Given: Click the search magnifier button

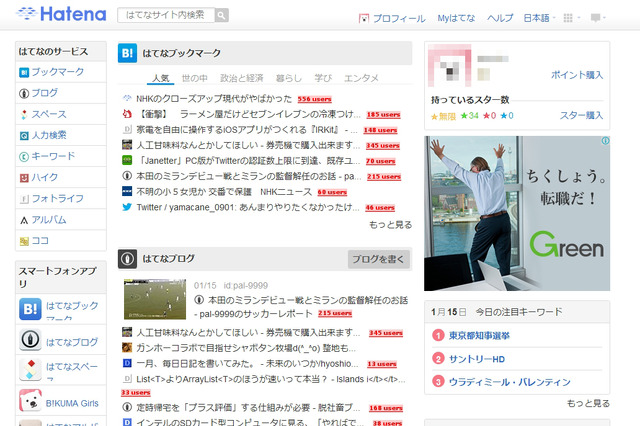Looking at the screenshot, I should [x=222, y=16].
